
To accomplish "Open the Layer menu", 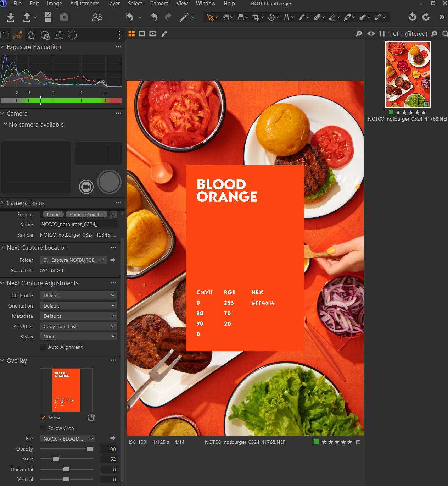I will [x=113, y=4].
